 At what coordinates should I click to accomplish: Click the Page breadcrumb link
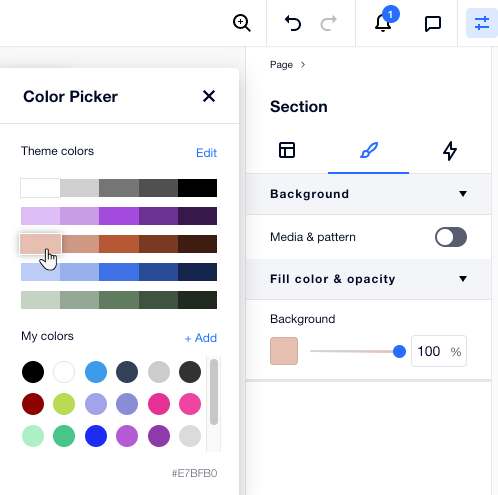281,65
